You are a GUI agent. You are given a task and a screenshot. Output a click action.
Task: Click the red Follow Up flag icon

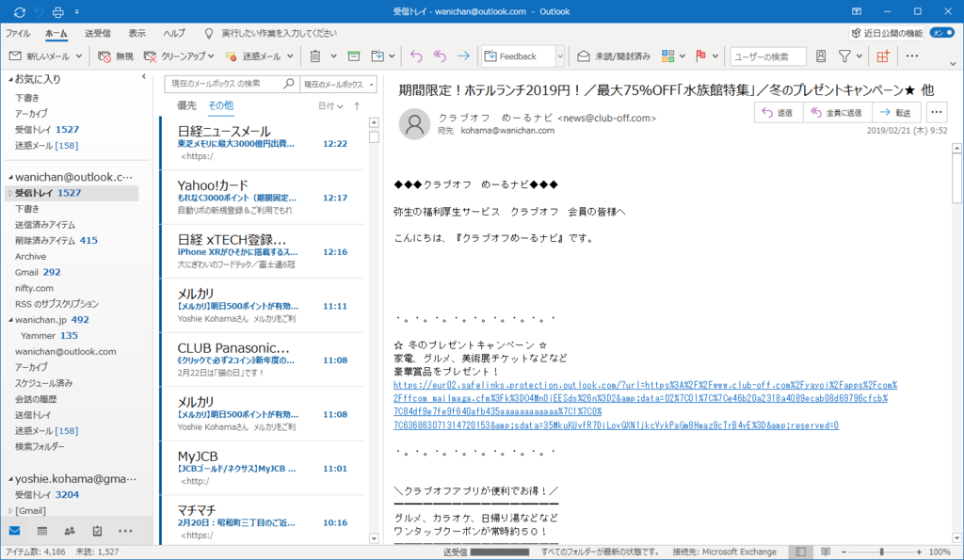point(700,56)
